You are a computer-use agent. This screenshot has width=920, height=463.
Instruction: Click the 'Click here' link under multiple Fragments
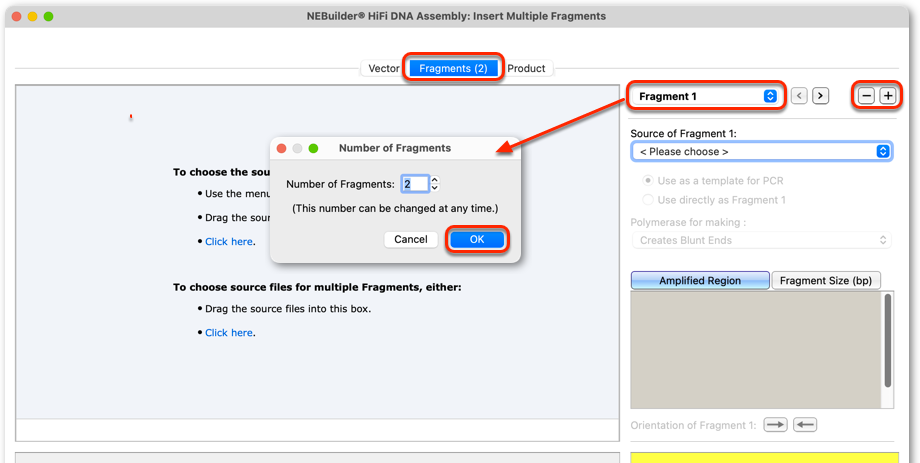[x=229, y=333]
